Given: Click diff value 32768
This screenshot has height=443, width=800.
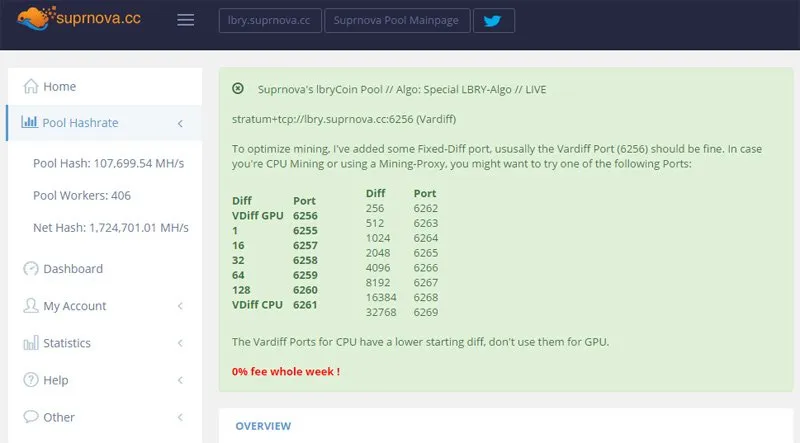Looking at the screenshot, I should (x=381, y=311).
